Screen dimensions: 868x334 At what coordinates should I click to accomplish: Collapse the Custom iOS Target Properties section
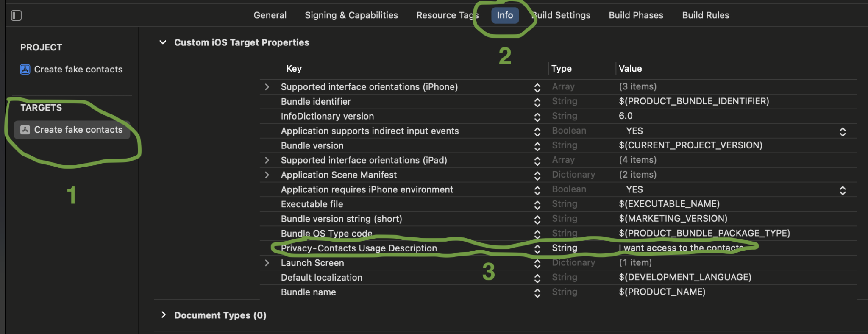click(x=163, y=42)
